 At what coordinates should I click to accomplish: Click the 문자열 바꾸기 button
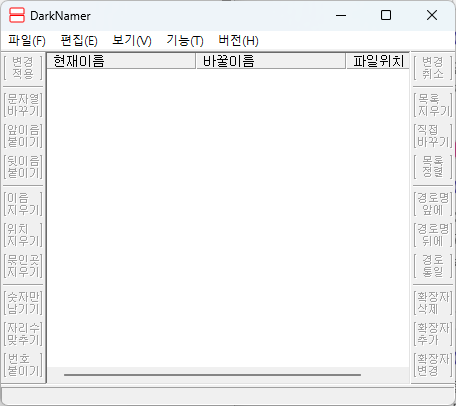point(23,105)
